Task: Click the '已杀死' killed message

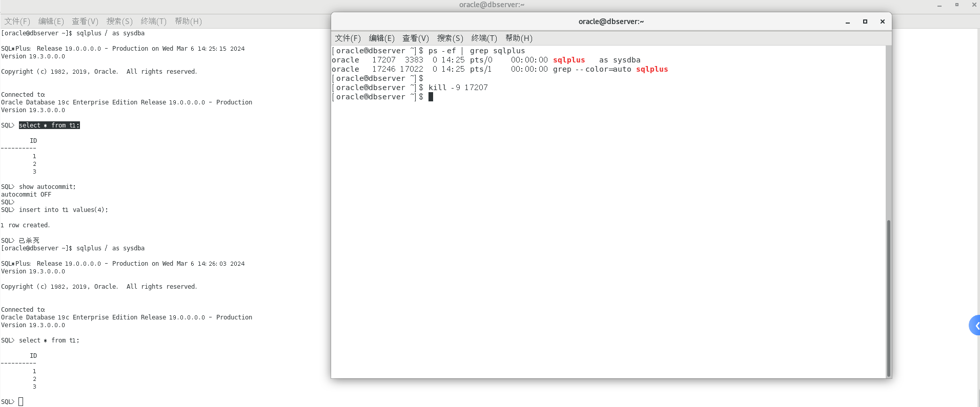Action: click(29, 241)
